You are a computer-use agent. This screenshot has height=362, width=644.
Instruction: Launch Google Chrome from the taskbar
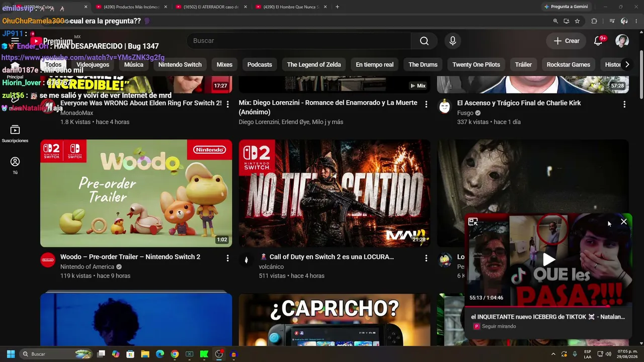(175, 354)
